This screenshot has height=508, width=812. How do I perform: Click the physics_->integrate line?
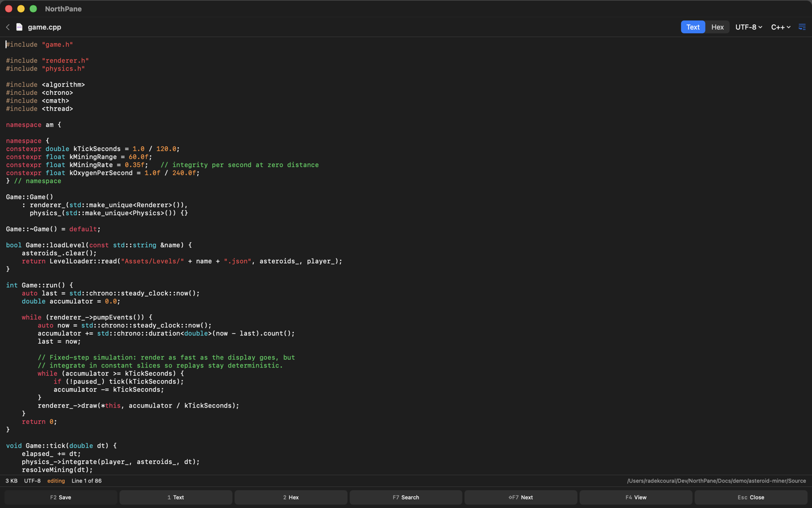click(111, 462)
